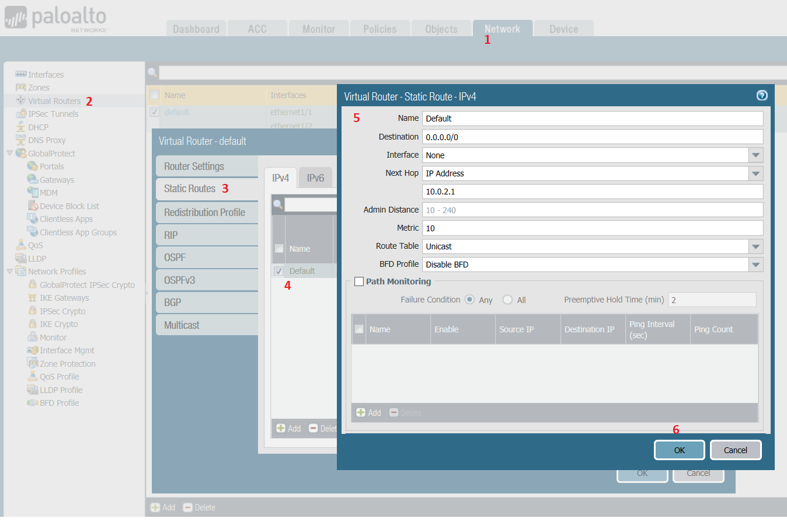
Task: Confirm the static route with OK
Action: pos(679,450)
